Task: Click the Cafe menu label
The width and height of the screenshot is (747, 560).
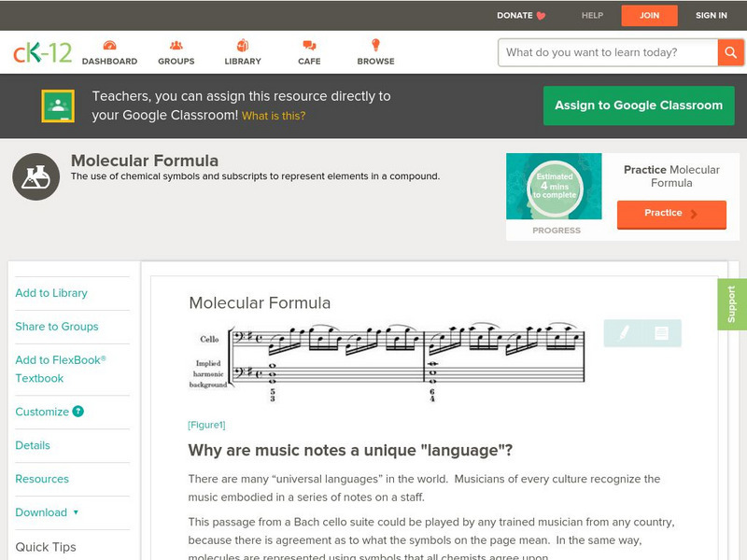Action: pos(309,62)
